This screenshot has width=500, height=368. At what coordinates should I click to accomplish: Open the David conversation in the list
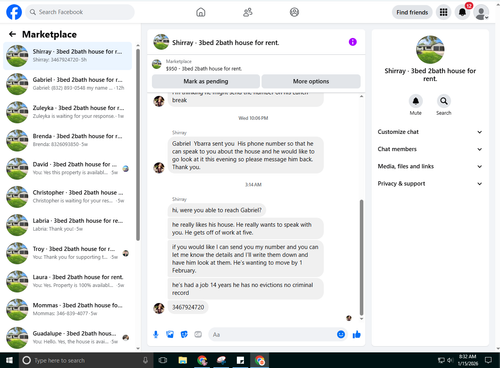click(x=68, y=168)
